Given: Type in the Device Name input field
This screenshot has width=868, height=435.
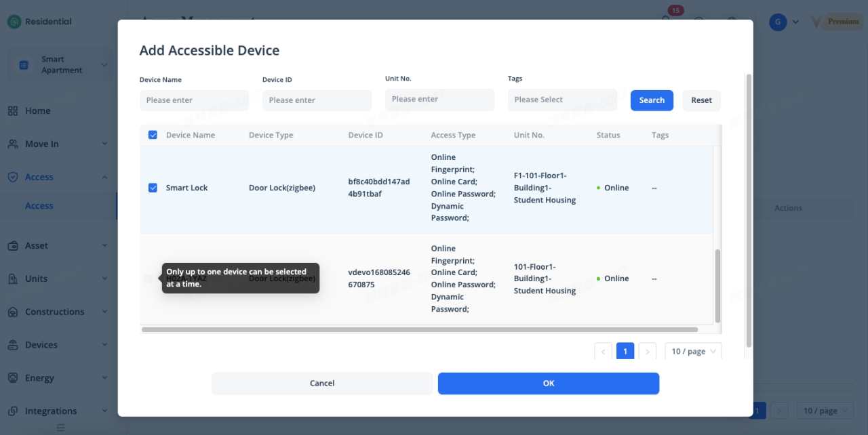Looking at the screenshot, I should coord(194,100).
